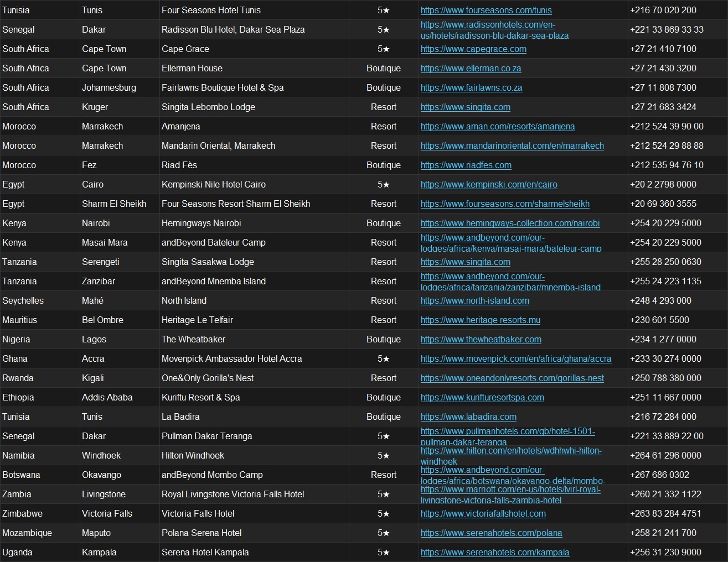Open the heritage resorts.mu link
This screenshot has height=562, width=728.
(x=481, y=320)
